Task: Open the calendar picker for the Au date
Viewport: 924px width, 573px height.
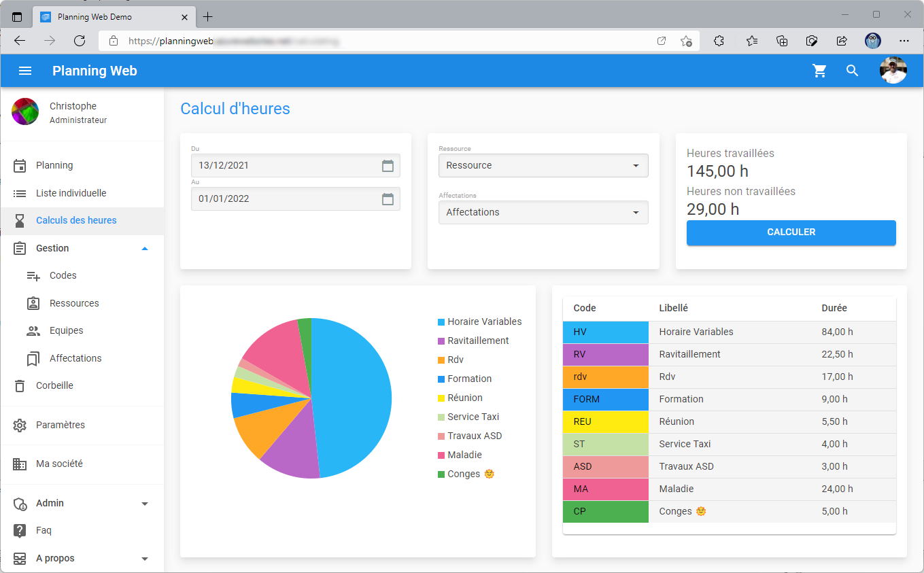Action: 388,198
